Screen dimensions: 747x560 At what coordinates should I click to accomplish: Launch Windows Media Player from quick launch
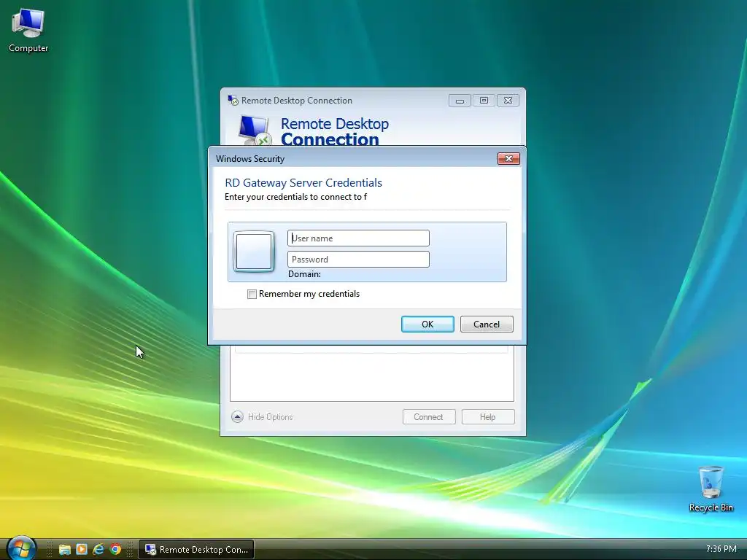tap(82, 550)
